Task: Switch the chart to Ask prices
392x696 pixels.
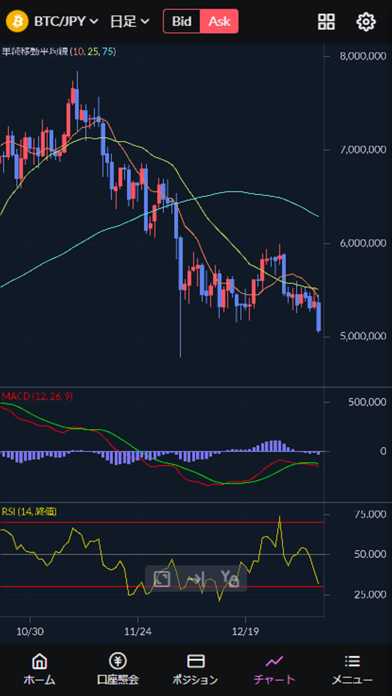Action: (x=219, y=21)
